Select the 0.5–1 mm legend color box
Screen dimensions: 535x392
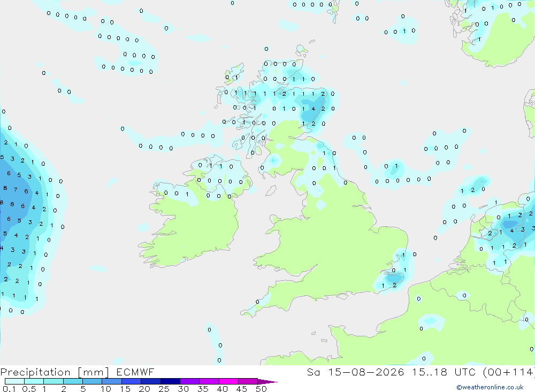[x=34, y=381]
